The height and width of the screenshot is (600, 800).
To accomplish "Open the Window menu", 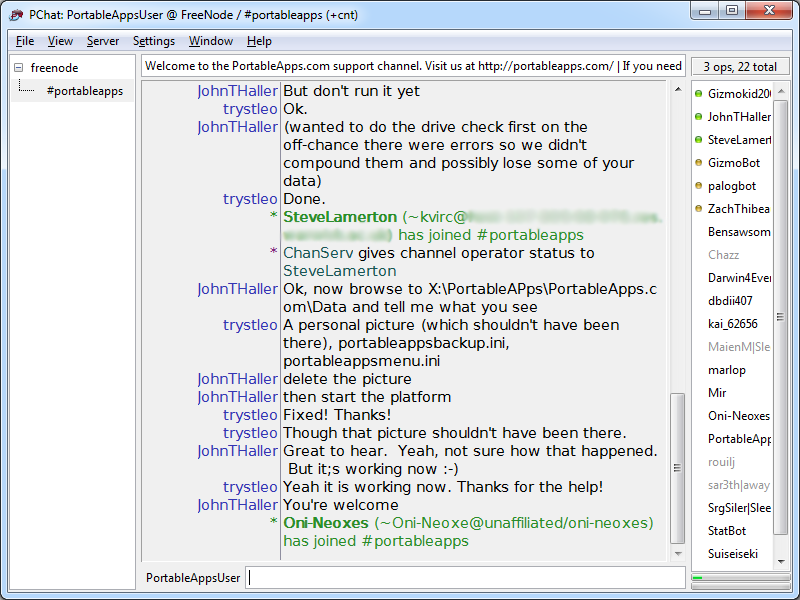I will coord(210,41).
